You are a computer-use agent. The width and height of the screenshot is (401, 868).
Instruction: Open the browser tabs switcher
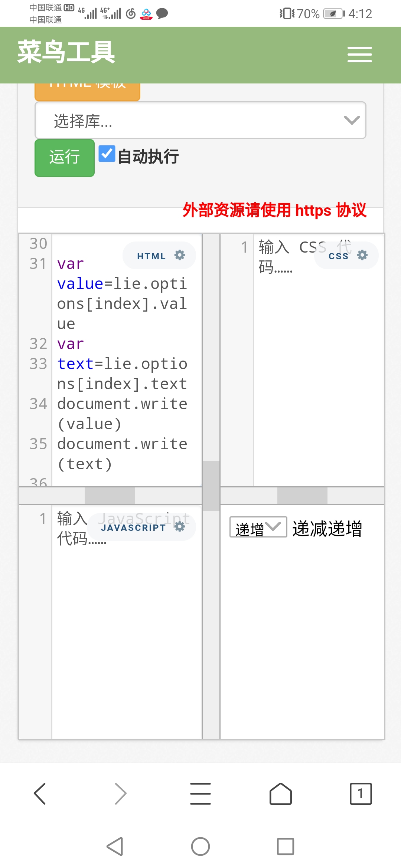coord(361,794)
